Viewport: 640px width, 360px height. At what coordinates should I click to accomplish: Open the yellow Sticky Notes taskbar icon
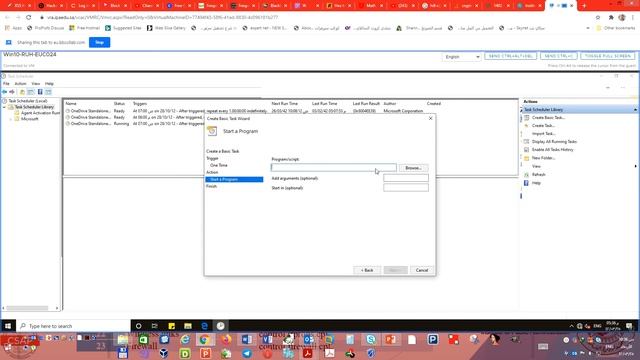(171, 326)
